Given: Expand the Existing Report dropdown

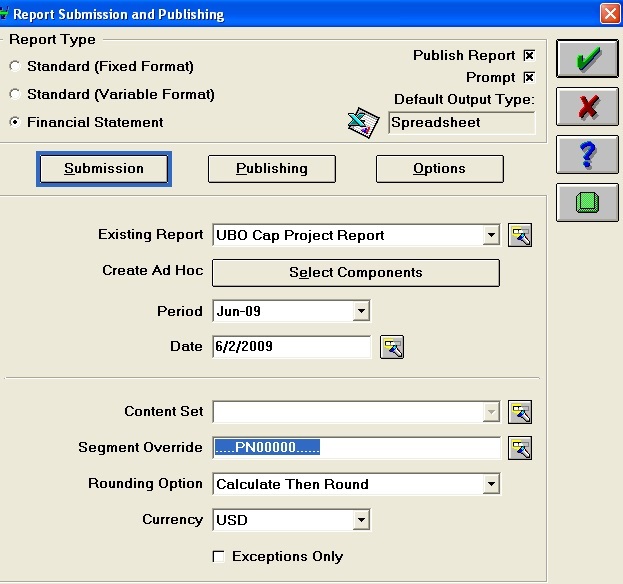Looking at the screenshot, I should [x=490, y=236].
